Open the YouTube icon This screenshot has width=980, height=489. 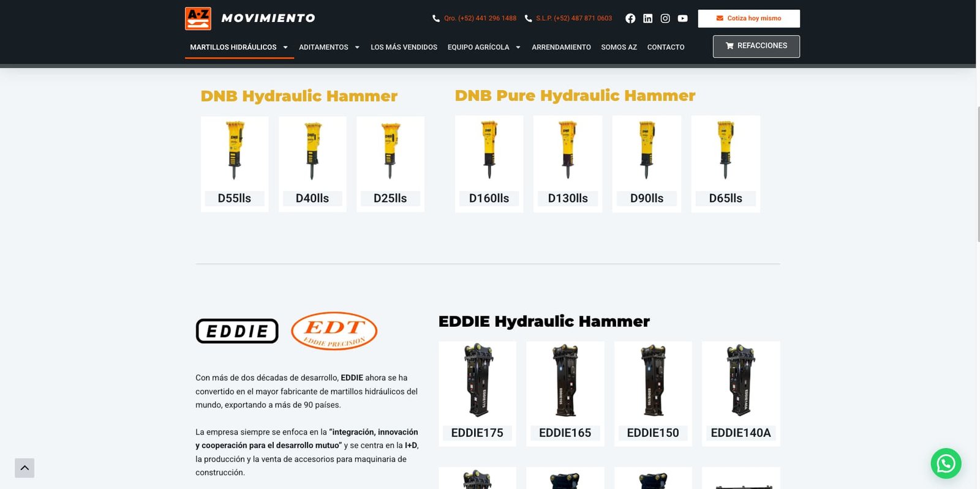pos(682,18)
